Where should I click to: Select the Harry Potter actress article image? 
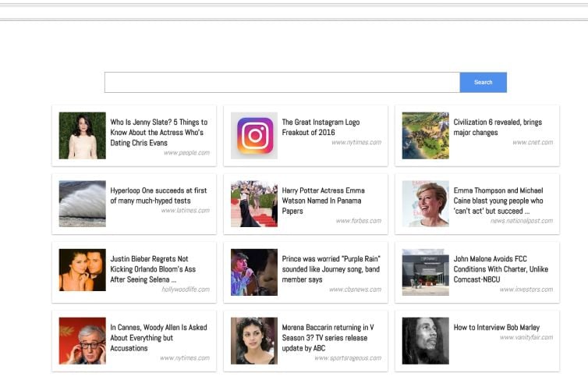coord(254,204)
